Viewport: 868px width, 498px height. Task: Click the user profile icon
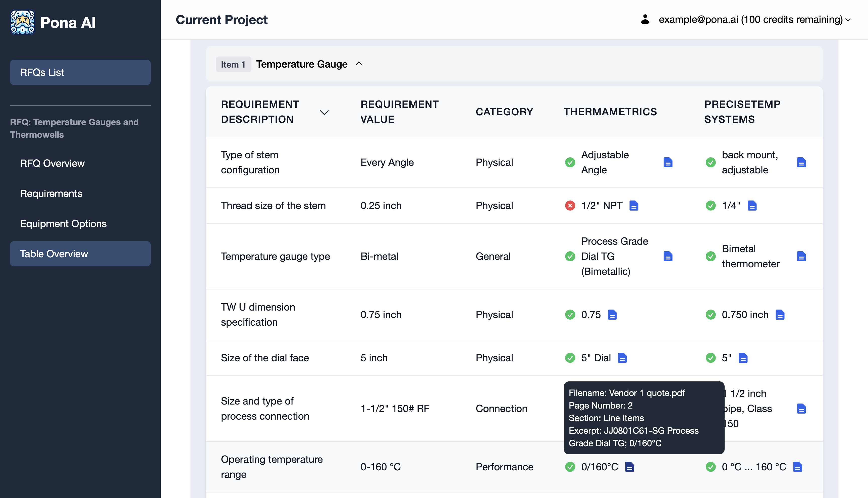[645, 20]
